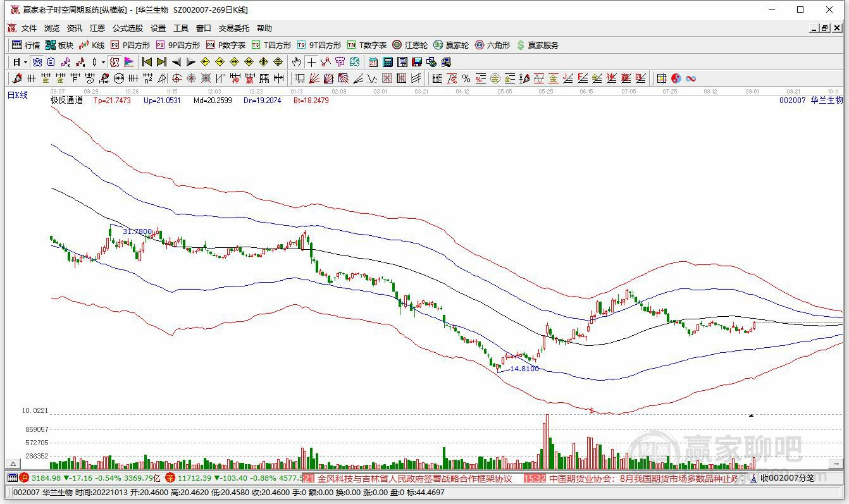Expand the 日 period dropdown arrow
Screen dimensions: 849x504
pos(25,62)
